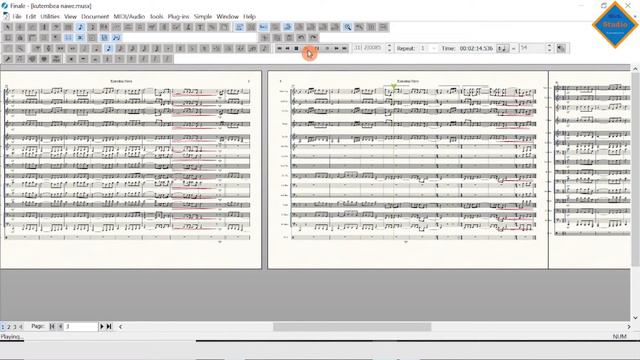This screenshot has width=640, height=360.
Task: Click the horizontal scrollbar right arrow
Action: click(x=629, y=327)
